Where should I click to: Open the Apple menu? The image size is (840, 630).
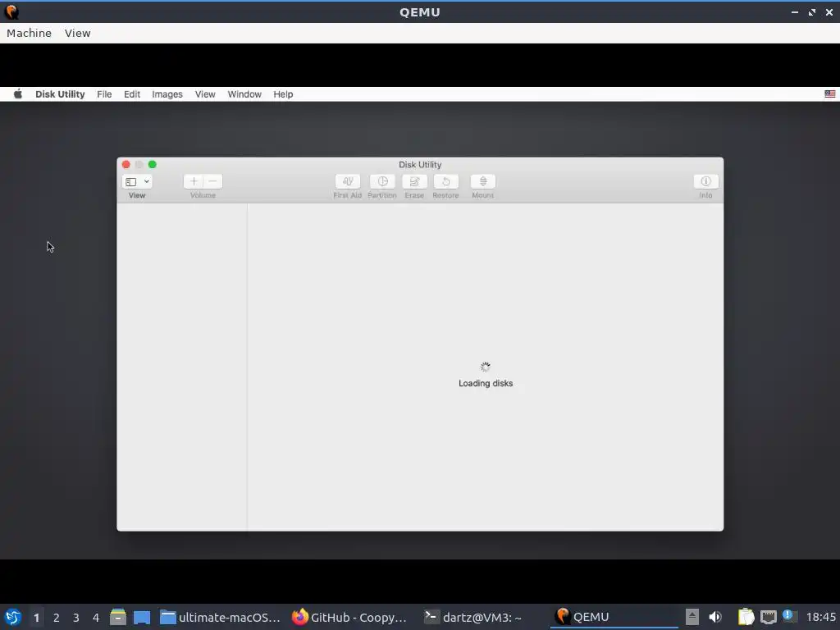tap(18, 94)
